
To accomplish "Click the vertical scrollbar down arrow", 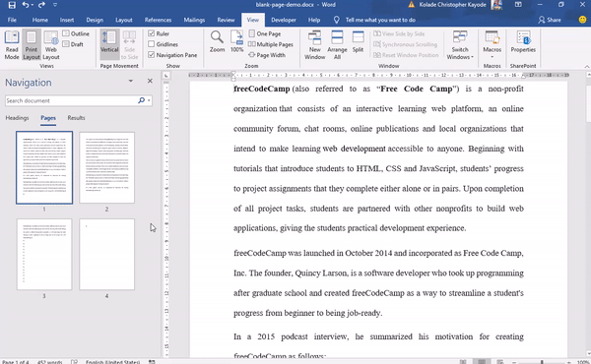I will coord(588,353).
